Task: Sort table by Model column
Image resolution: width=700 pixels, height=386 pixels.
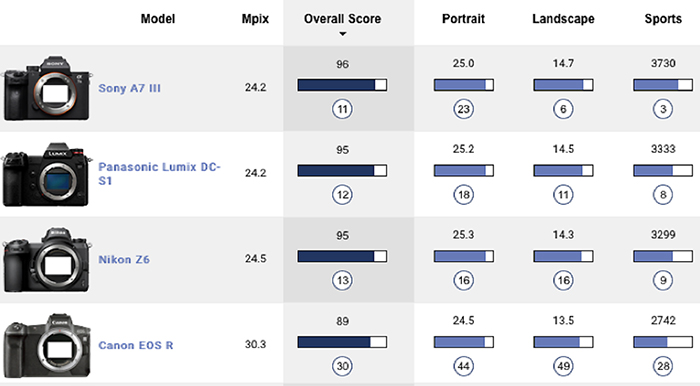Action: click(x=158, y=19)
